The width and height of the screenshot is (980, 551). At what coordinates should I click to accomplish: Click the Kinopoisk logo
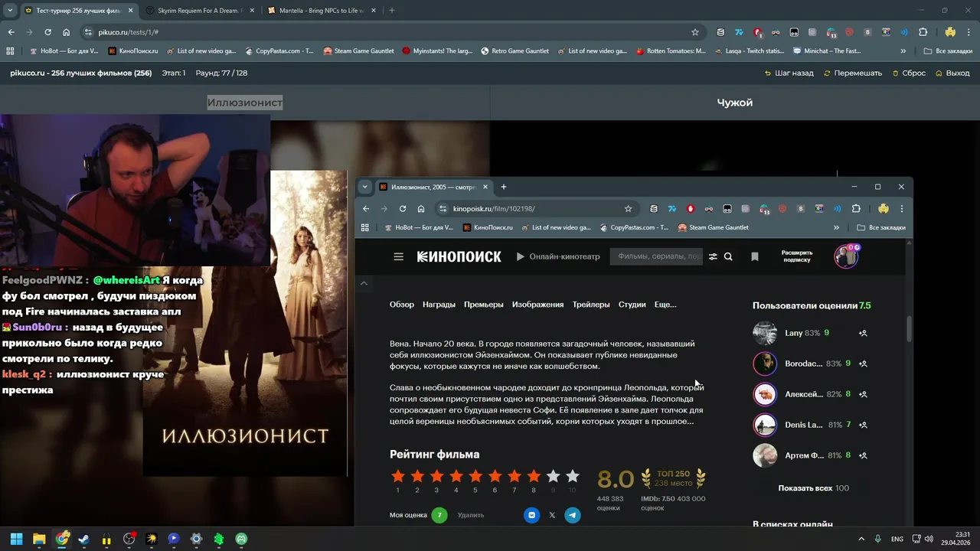coord(459,257)
